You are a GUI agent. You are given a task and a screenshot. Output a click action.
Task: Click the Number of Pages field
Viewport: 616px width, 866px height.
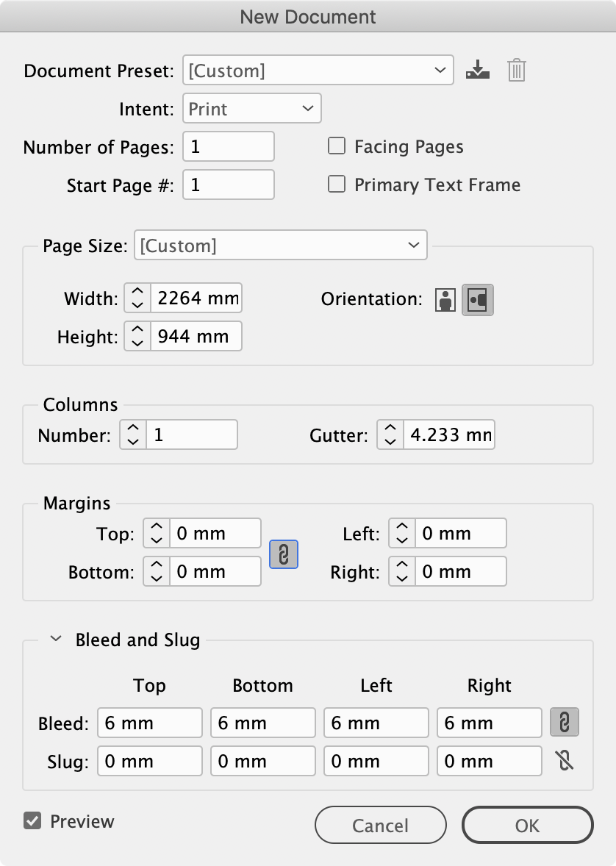pyautogui.click(x=228, y=146)
